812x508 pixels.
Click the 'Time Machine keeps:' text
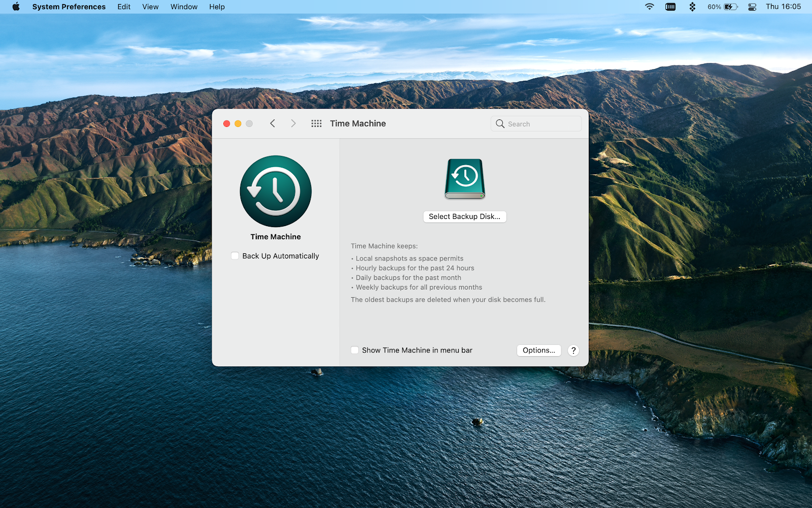click(x=384, y=246)
